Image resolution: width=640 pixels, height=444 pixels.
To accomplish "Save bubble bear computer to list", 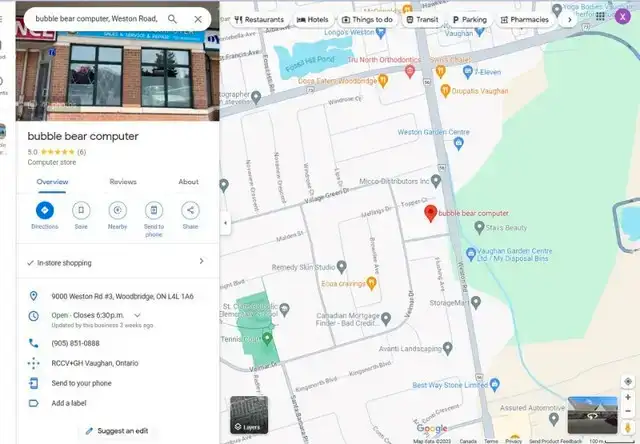I will click(81, 210).
